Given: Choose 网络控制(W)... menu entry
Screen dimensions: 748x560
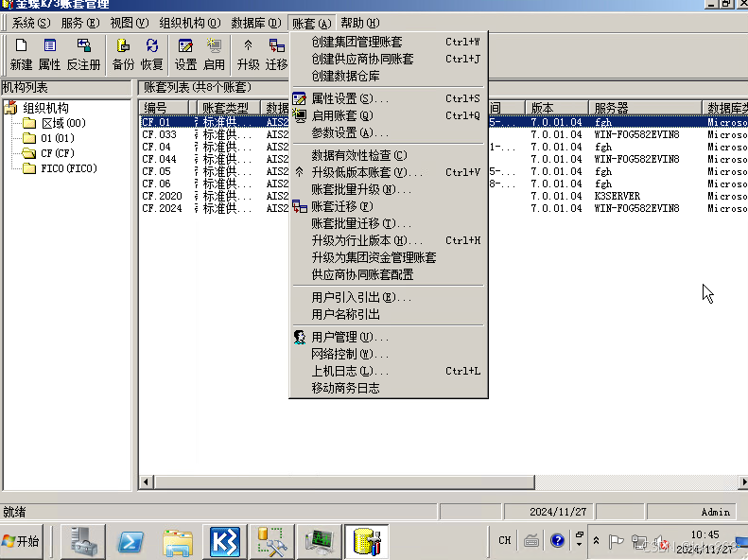Looking at the screenshot, I should point(389,355).
